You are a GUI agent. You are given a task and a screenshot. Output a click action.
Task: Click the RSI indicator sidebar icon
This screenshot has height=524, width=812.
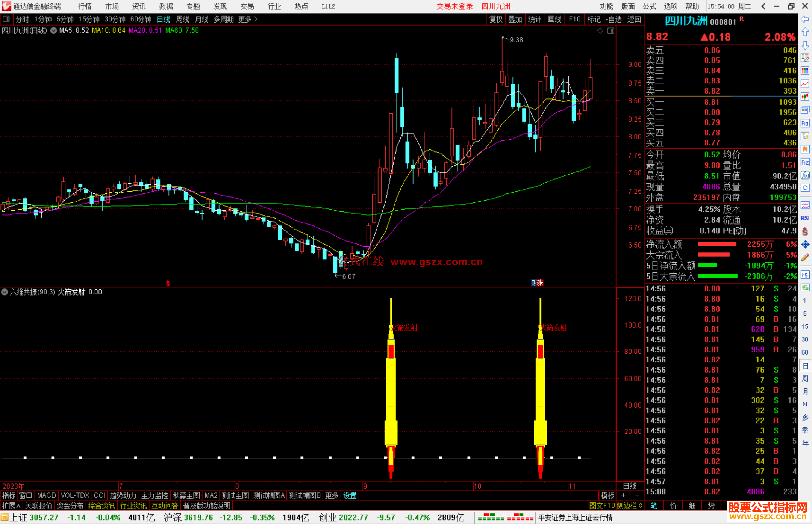coord(805,218)
